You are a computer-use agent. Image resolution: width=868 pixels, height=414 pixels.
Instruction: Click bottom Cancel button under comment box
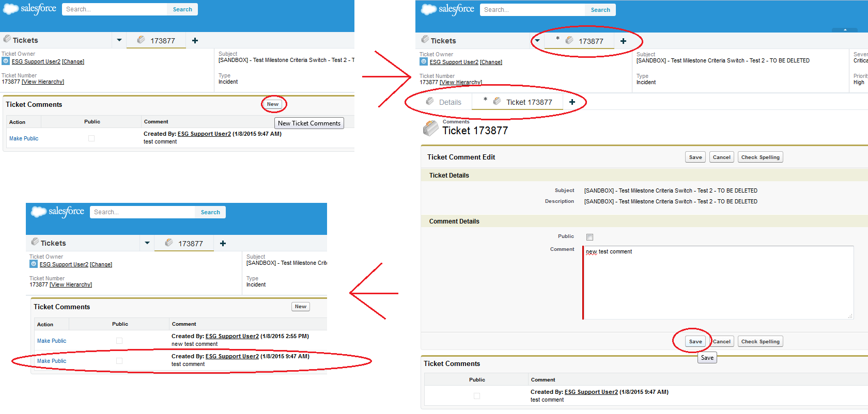click(722, 342)
